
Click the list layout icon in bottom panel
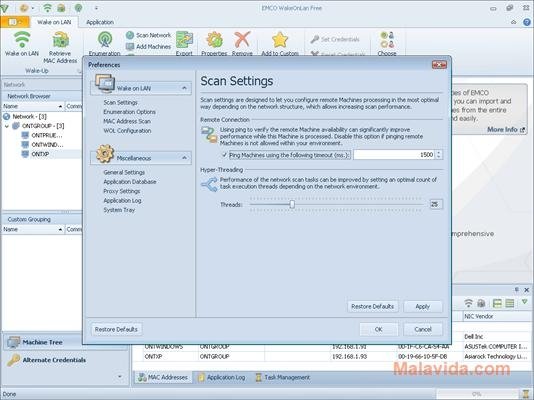click(x=510, y=303)
